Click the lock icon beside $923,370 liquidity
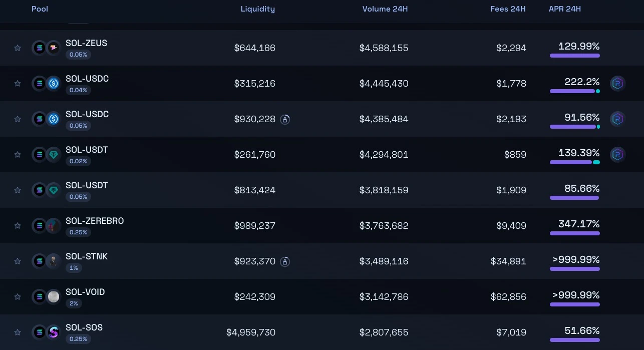Image resolution: width=644 pixels, height=350 pixels. tap(285, 261)
